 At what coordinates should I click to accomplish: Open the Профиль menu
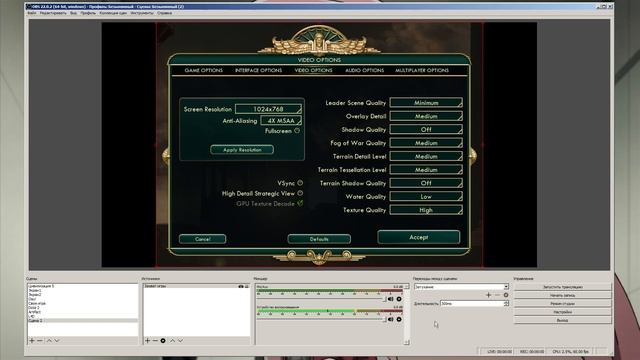click(88, 13)
